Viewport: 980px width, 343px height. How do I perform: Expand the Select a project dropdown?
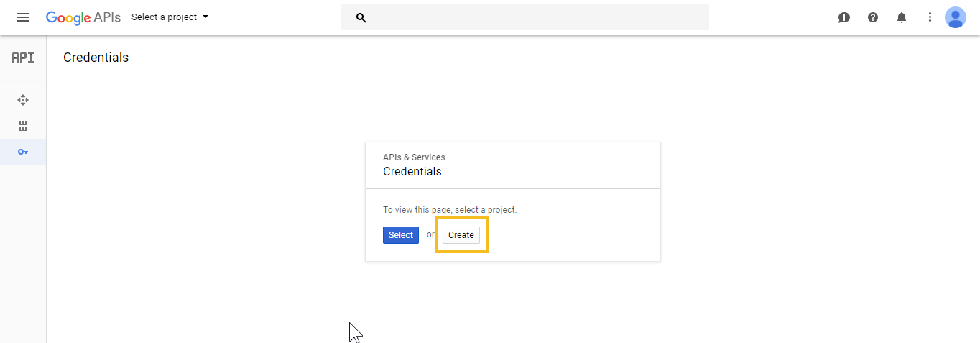pos(170,17)
